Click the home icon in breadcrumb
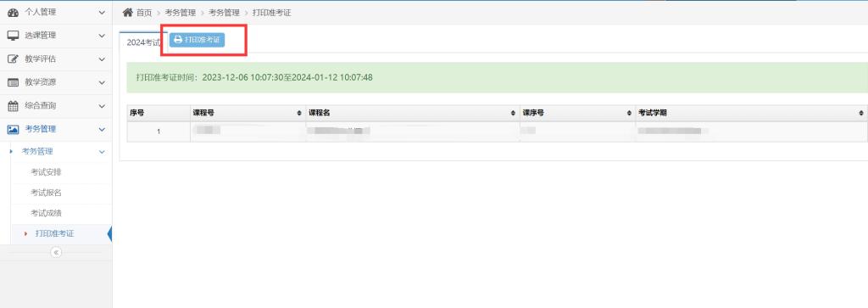Image resolution: width=868 pixels, height=308 pixels. [x=128, y=12]
